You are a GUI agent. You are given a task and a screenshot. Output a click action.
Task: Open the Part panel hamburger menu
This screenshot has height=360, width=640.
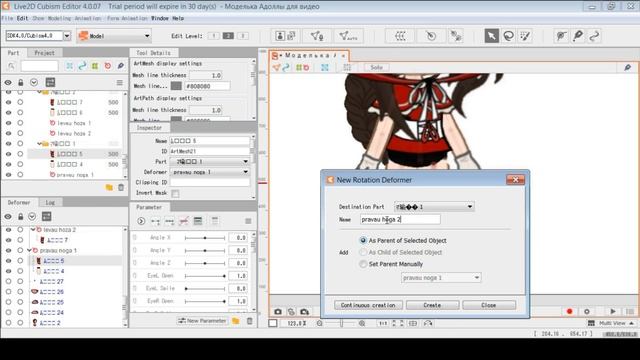point(120,82)
